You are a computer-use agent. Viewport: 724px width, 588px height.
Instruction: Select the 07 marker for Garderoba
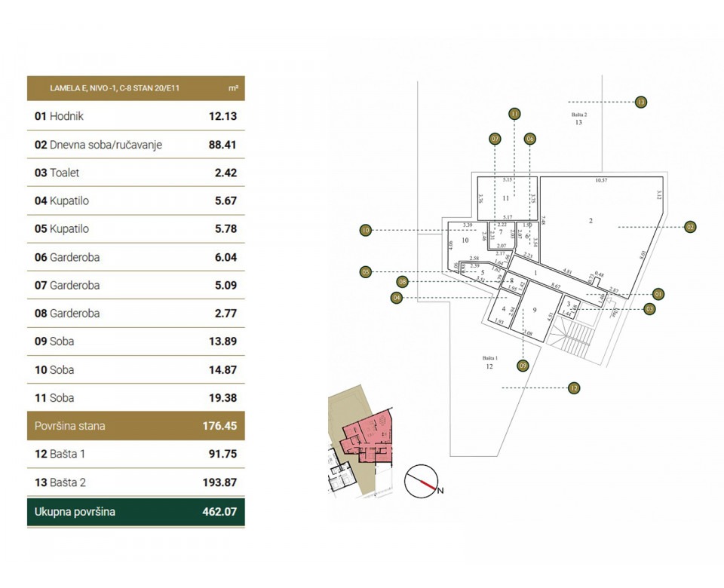click(495, 138)
